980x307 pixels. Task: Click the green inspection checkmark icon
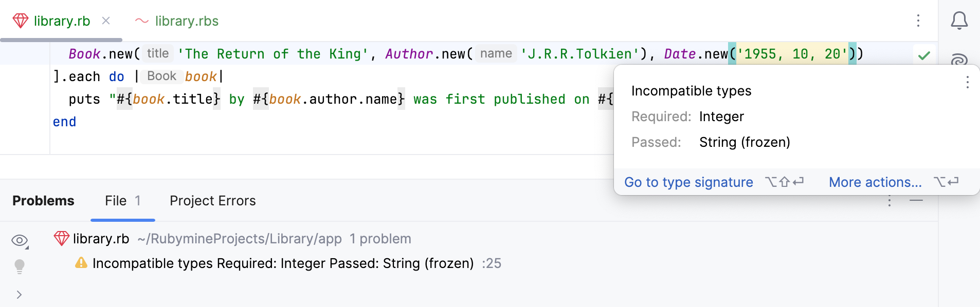coord(924,55)
